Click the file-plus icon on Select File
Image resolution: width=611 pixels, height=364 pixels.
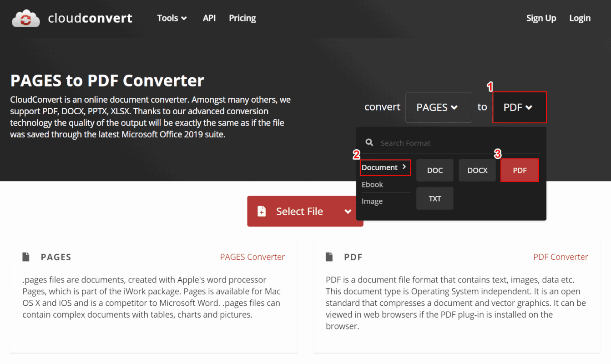pos(262,211)
